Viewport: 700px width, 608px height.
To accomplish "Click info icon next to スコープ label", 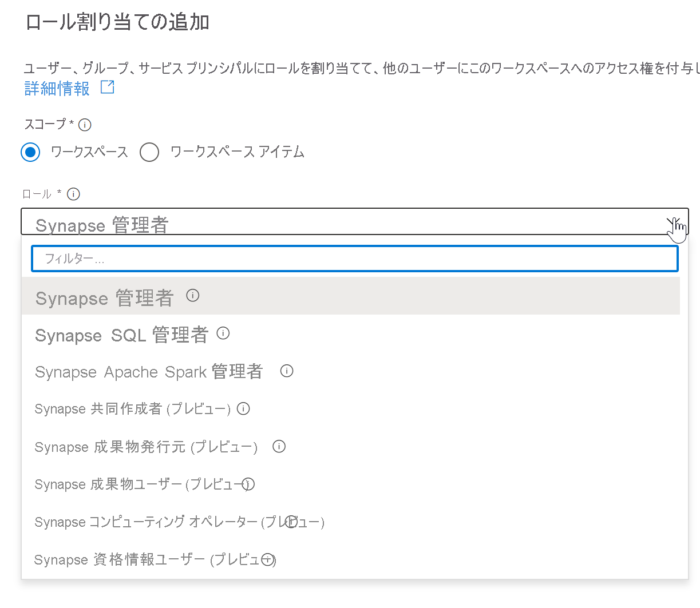I will pos(85,125).
